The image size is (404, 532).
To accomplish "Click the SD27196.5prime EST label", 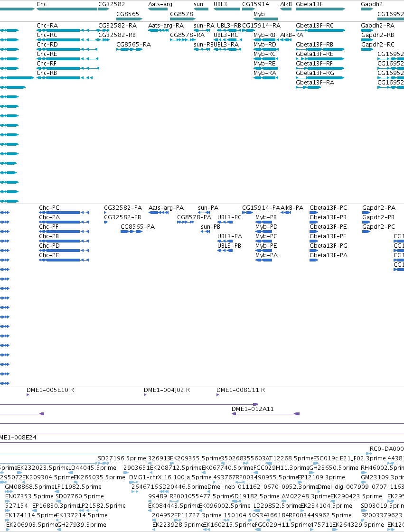I will tap(122, 458).
